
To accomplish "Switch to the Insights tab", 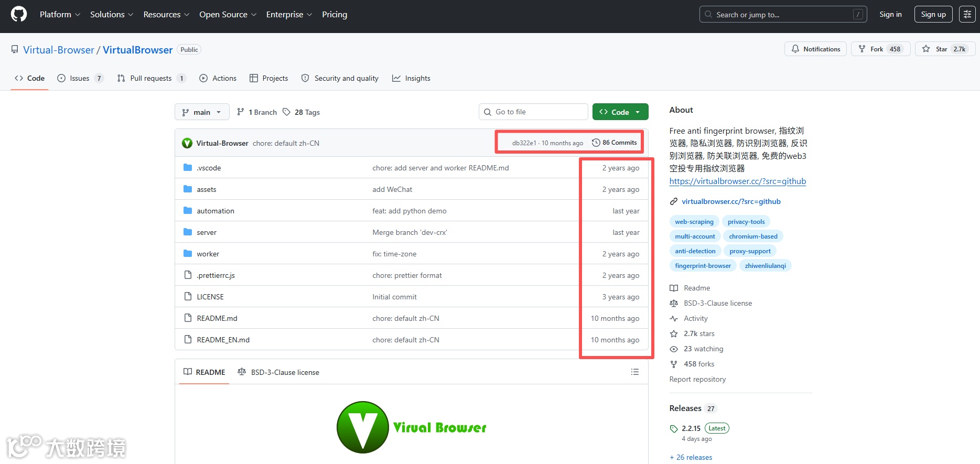I will click(412, 78).
